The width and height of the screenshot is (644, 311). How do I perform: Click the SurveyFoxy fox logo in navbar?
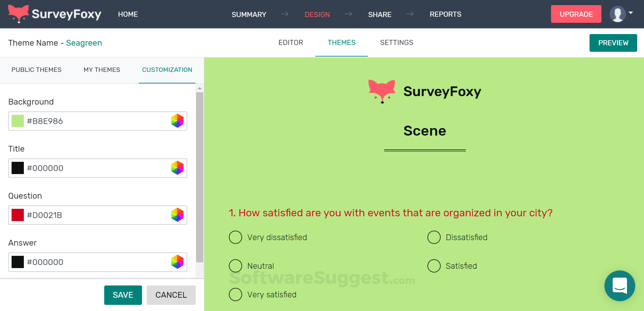[x=18, y=14]
